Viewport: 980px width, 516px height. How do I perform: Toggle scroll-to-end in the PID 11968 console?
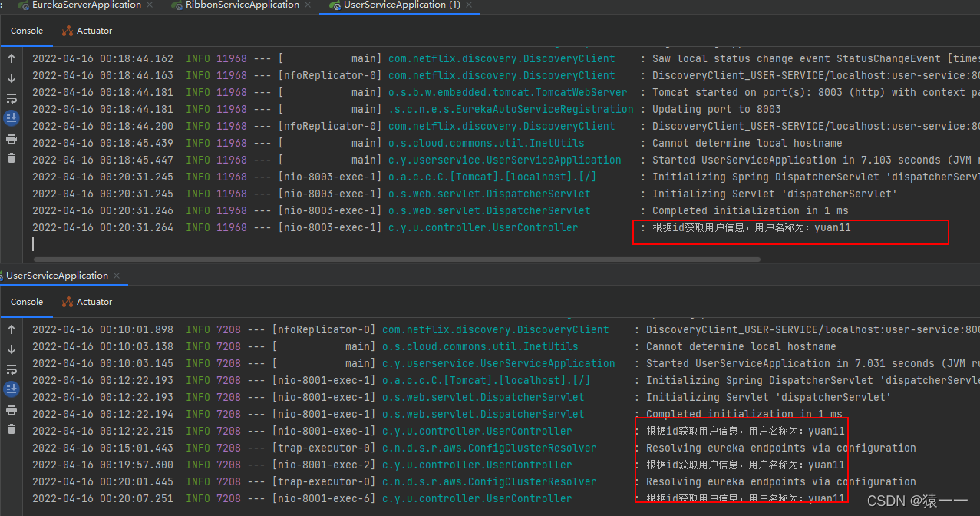tap(11, 118)
